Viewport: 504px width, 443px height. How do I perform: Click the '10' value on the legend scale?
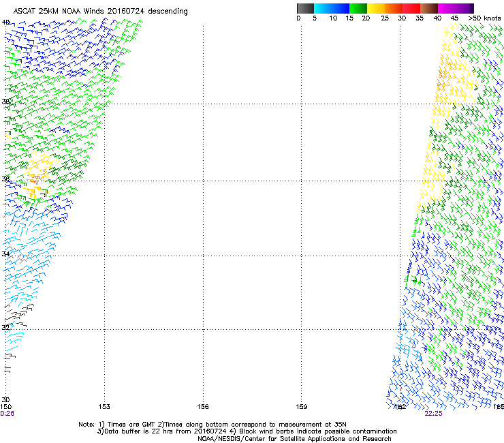(x=333, y=18)
